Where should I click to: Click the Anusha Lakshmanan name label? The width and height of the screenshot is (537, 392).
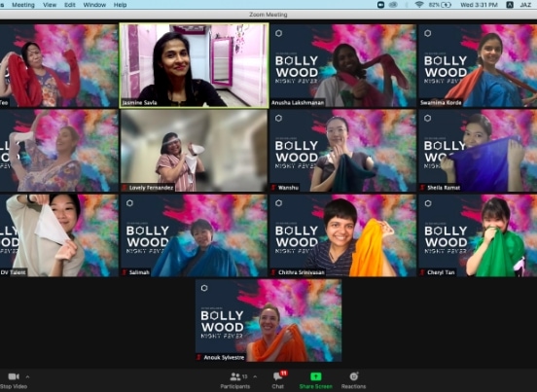[x=298, y=103]
